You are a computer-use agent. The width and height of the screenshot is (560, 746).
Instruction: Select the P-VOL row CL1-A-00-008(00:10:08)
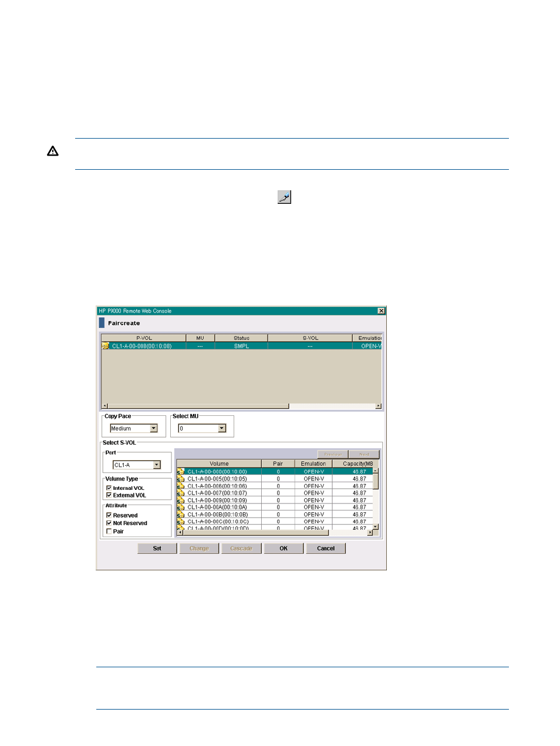coord(241,346)
